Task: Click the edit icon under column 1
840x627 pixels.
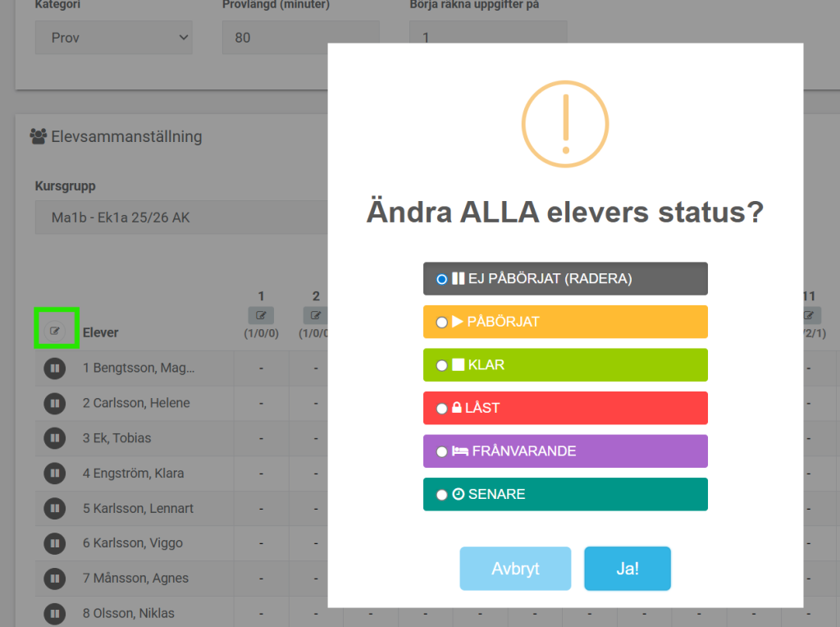Action: (261, 315)
